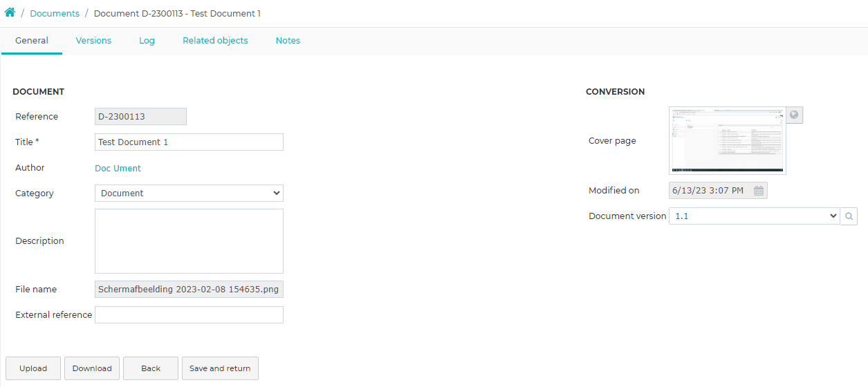Viewport: 868px width, 387px height.
Task: Switch to the Notes tab
Action: tap(288, 41)
